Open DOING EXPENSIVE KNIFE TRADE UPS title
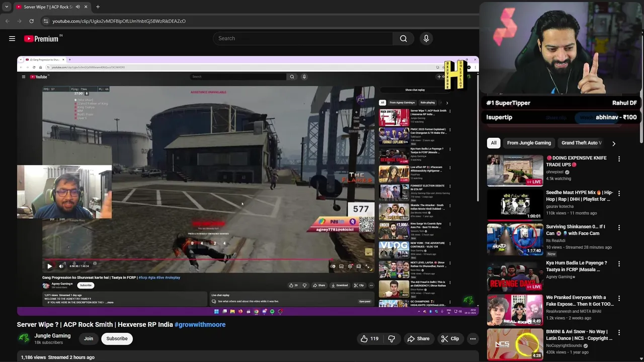644x362 pixels. pos(577,161)
